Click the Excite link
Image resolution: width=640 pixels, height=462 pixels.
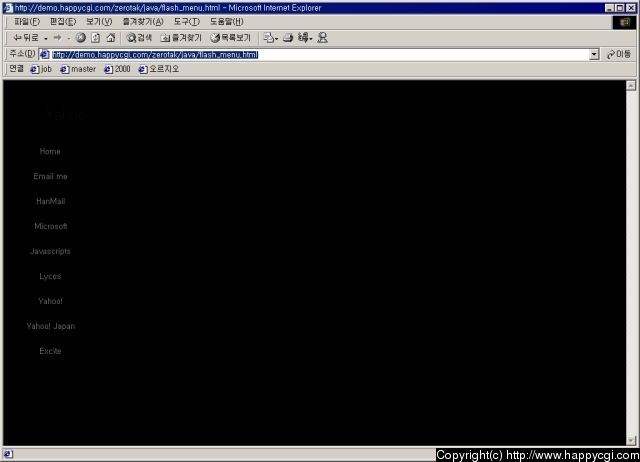50,351
